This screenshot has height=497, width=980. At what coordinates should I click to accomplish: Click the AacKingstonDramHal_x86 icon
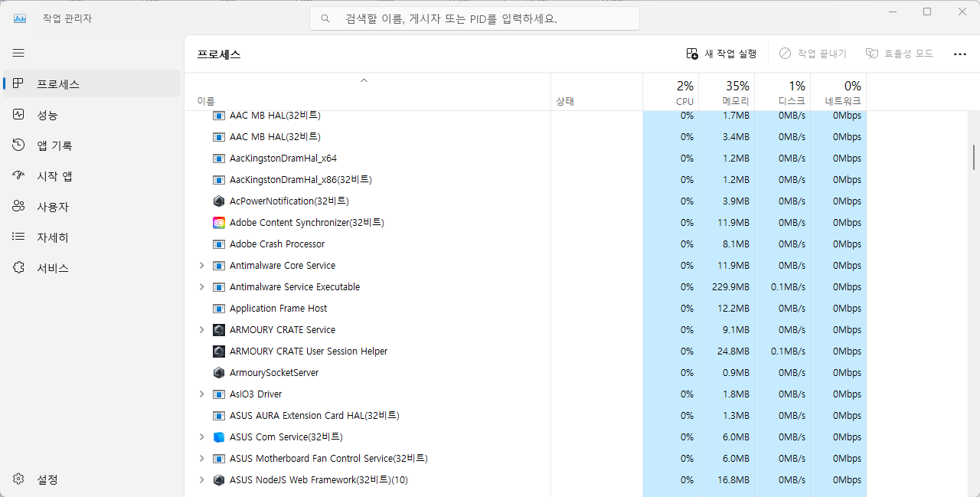pyautogui.click(x=219, y=180)
